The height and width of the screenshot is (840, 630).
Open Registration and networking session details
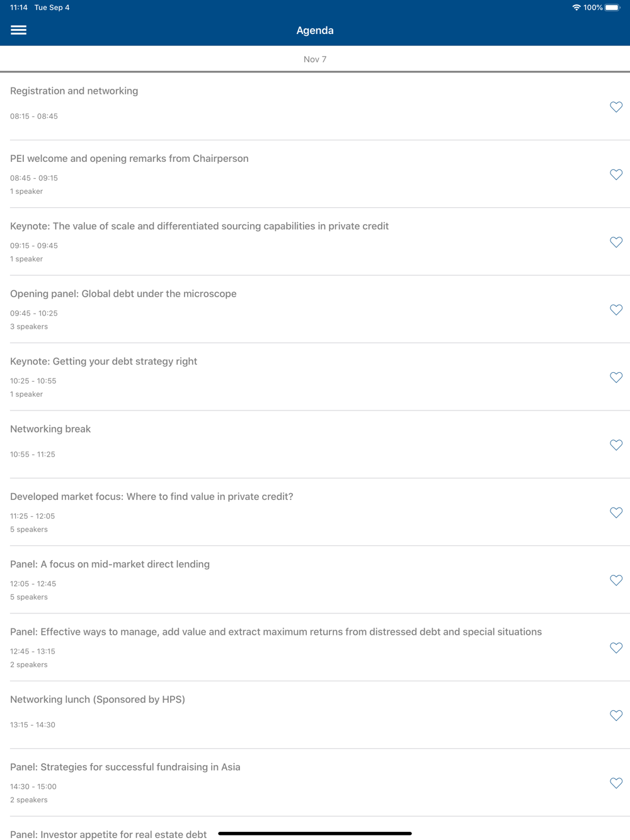point(315,106)
